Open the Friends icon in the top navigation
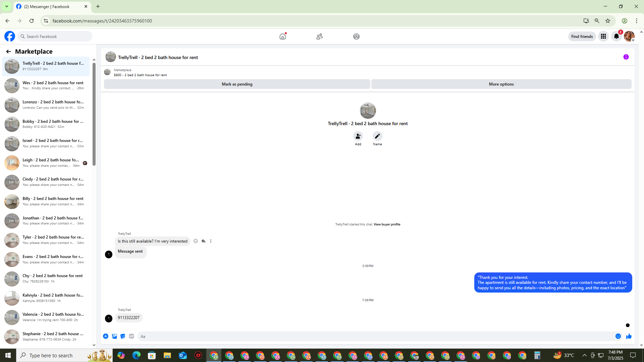 [319, 36]
